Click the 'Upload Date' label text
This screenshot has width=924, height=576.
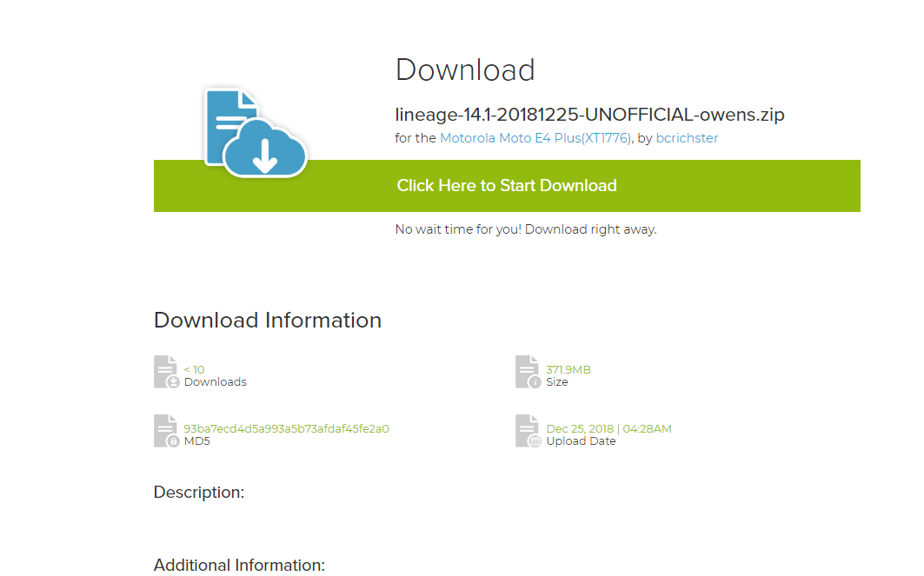(581, 441)
